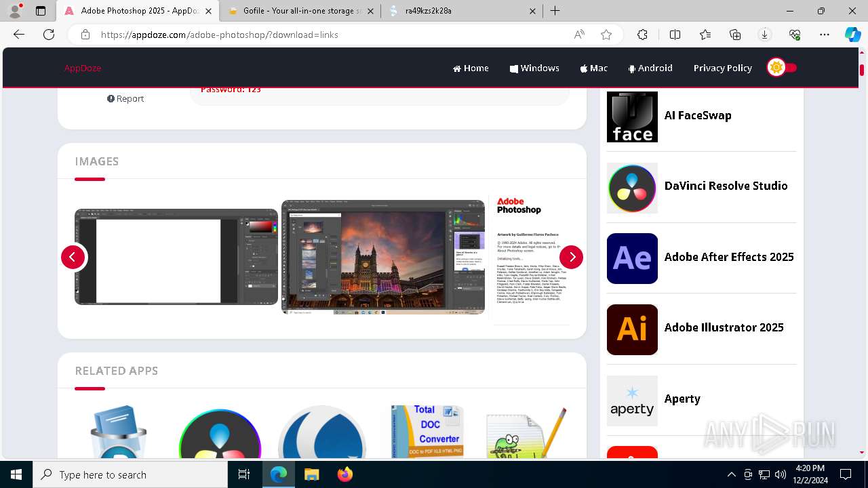Open the browser profile avatar

(x=15, y=11)
